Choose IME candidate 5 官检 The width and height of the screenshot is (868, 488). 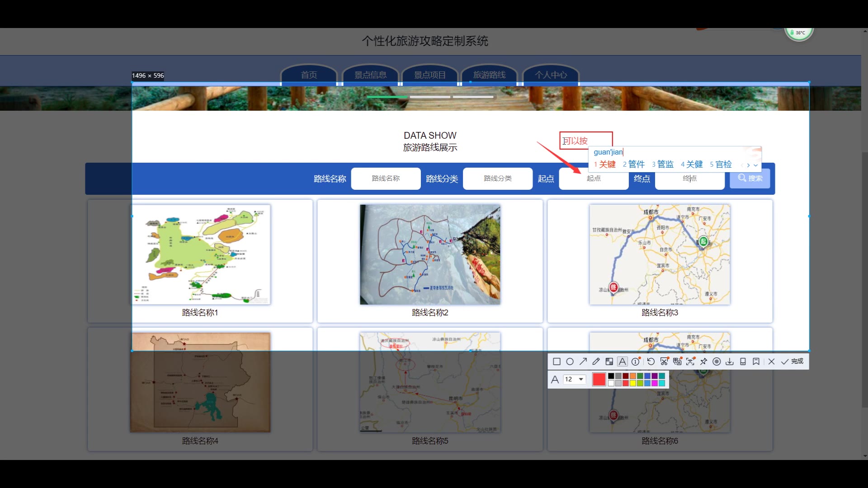[x=721, y=164]
